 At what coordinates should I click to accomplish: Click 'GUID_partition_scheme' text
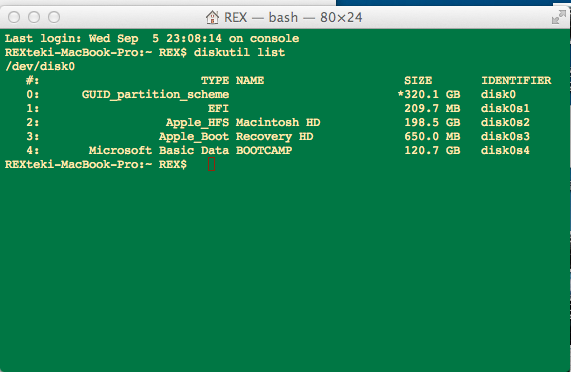(x=155, y=95)
